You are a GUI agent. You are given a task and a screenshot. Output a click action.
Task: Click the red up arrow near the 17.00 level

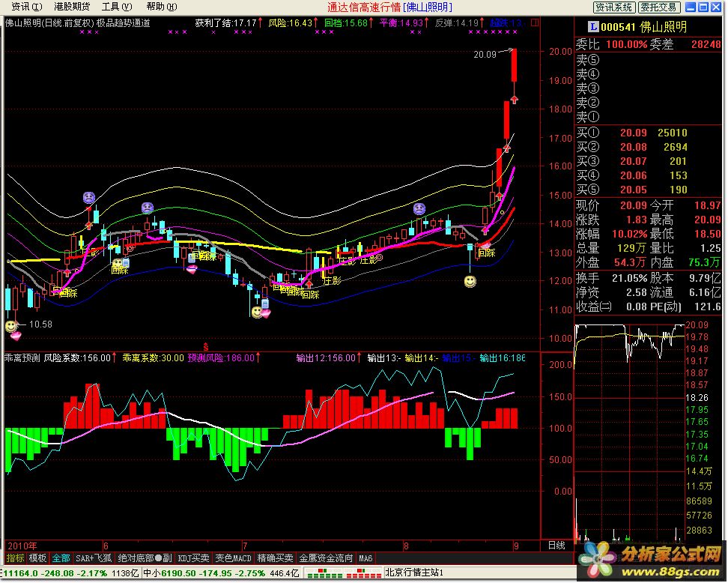click(507, 148)
